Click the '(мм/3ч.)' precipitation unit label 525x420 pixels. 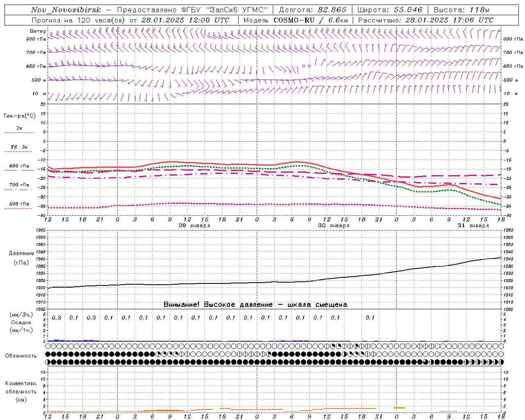click(21, 315)
